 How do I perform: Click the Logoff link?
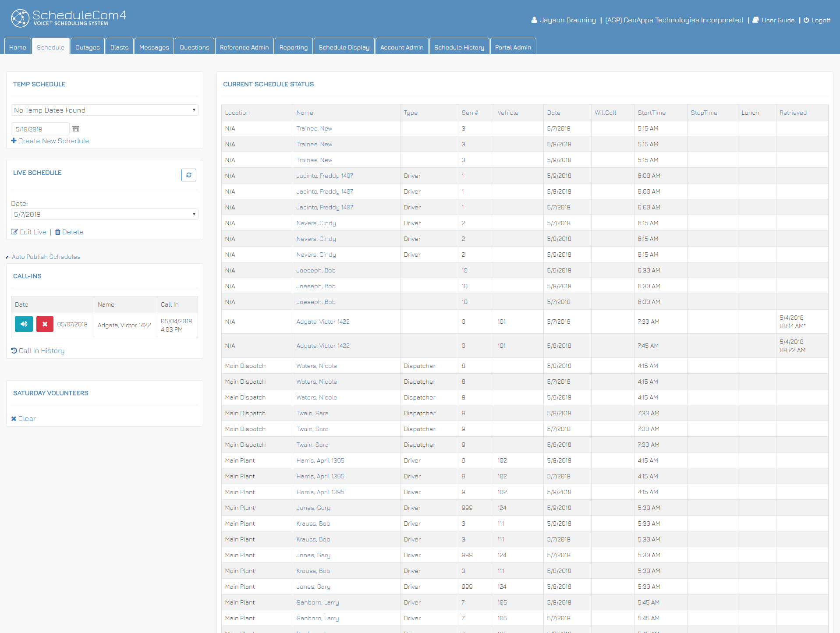click(x=821, y=20)
